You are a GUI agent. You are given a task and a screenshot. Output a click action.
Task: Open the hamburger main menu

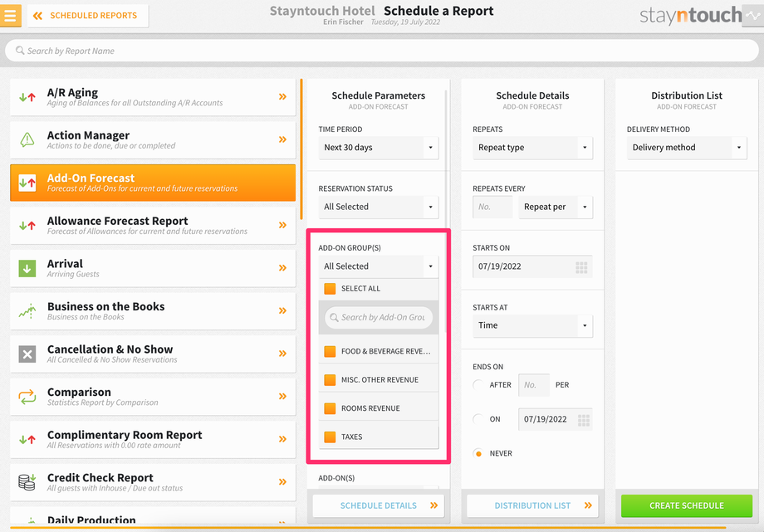pyautogui.click(x=10, y=15)
